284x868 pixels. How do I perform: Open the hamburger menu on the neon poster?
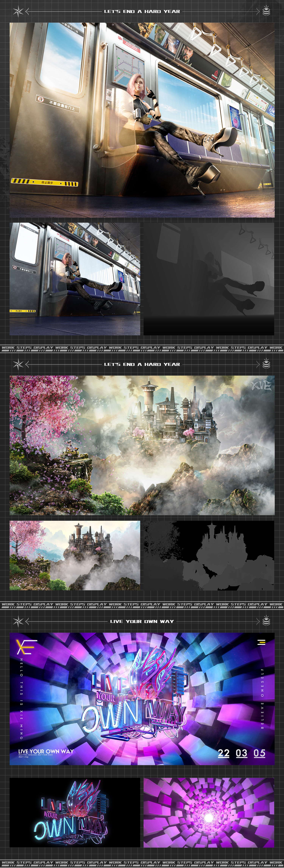point(261,642)
